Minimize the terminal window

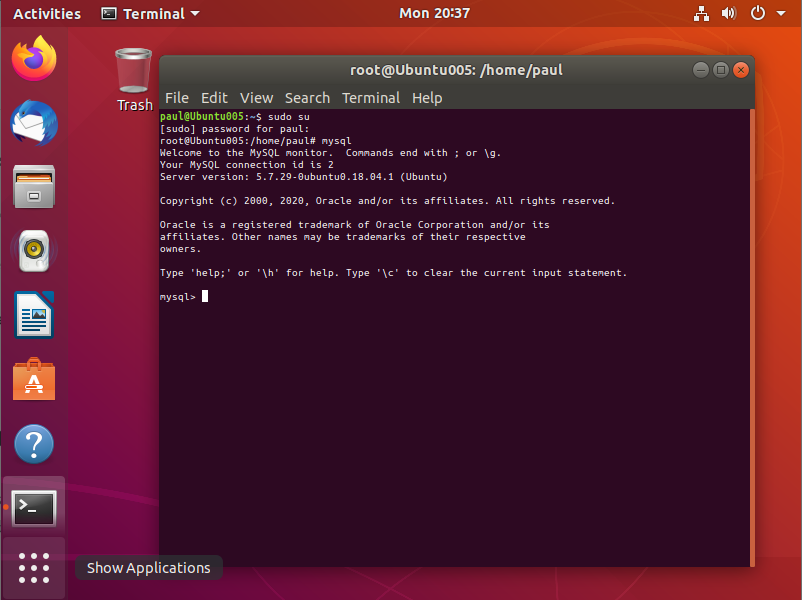tap(700, 70)
